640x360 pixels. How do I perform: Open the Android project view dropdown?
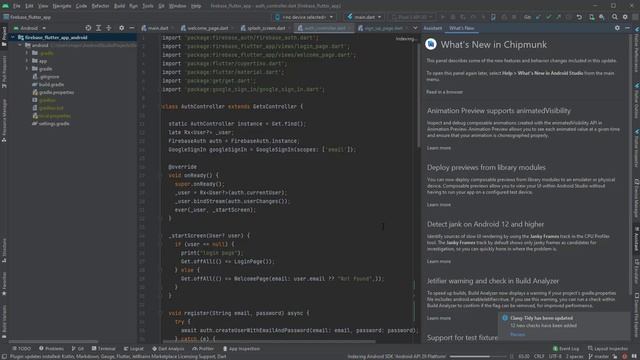tap(29, 28)
